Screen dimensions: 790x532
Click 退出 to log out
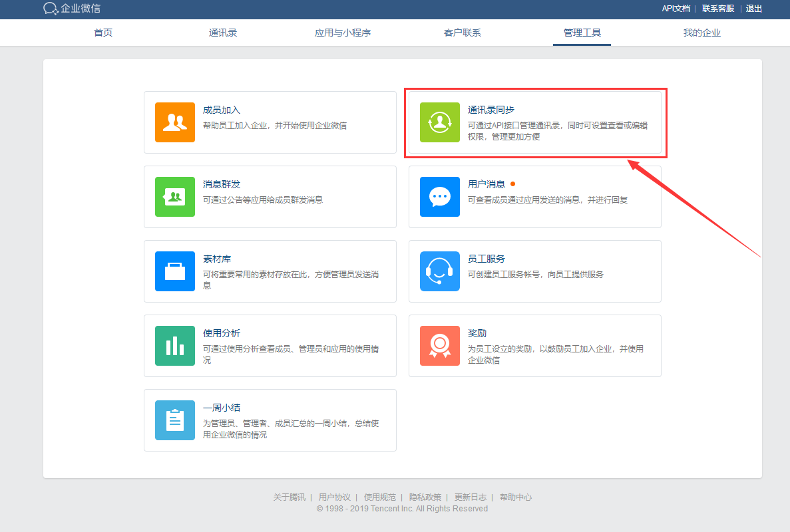pyautogui.click(x=753, y=9)
